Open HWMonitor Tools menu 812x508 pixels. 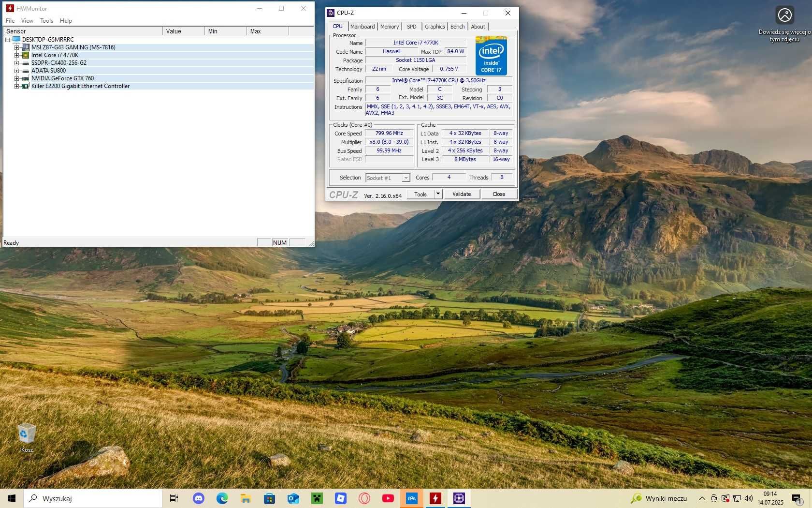point(46,21)
